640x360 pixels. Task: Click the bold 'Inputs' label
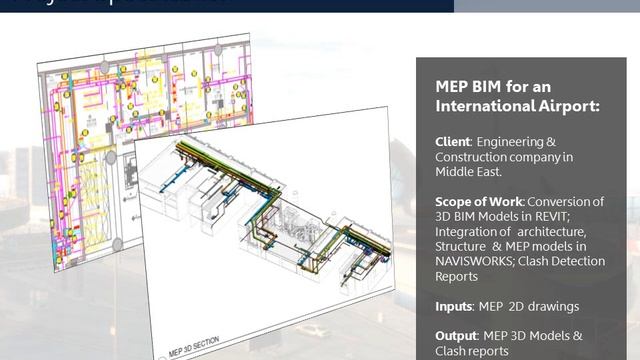point(453,307)
